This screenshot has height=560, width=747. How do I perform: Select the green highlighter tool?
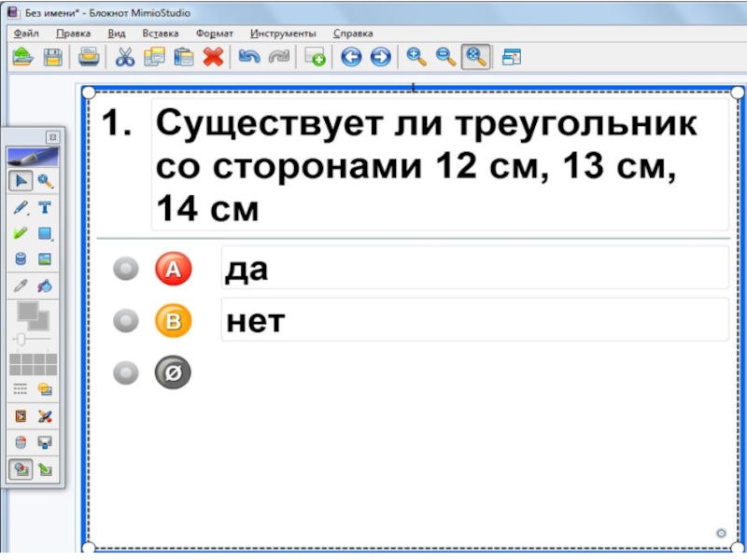click(21, 233)
